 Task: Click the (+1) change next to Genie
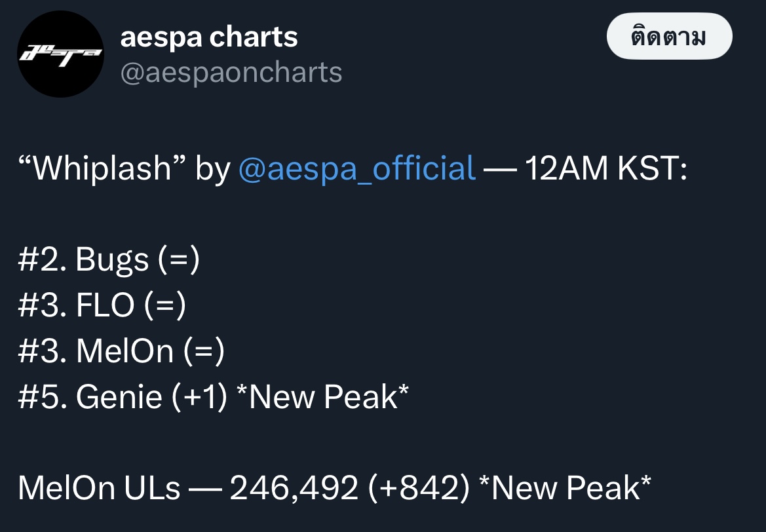[x=200, y=396]
